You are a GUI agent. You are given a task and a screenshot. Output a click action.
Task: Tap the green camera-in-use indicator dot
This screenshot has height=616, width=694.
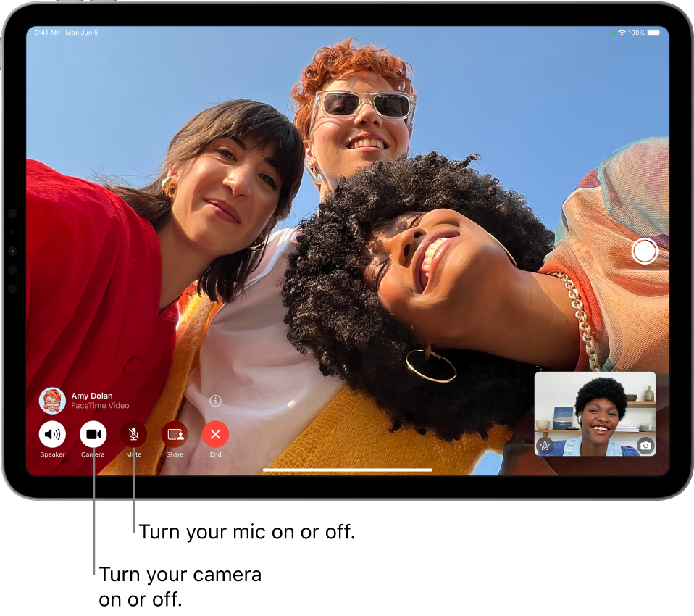coord(614,33)
